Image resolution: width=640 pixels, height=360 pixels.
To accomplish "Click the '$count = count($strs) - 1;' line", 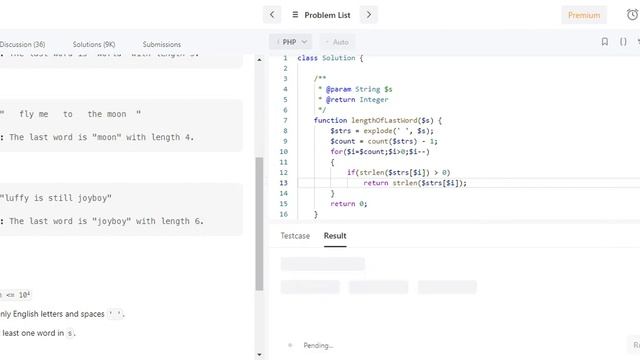I will 384,141.
